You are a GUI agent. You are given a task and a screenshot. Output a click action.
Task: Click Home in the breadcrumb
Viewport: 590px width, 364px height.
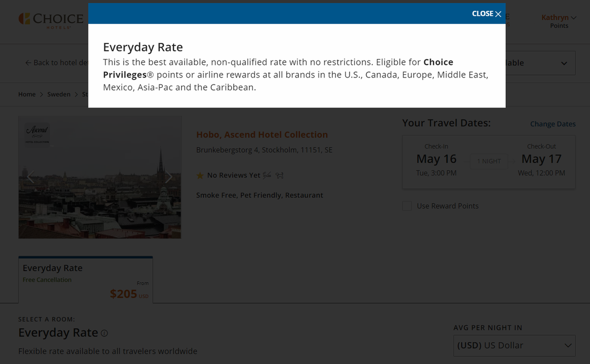pos(27,94)
